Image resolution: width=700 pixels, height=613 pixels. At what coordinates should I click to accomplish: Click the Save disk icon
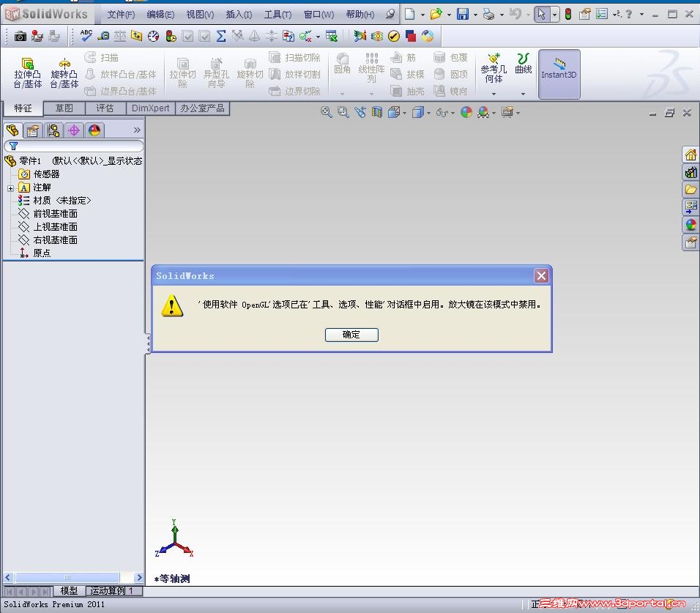click(463, 15)
